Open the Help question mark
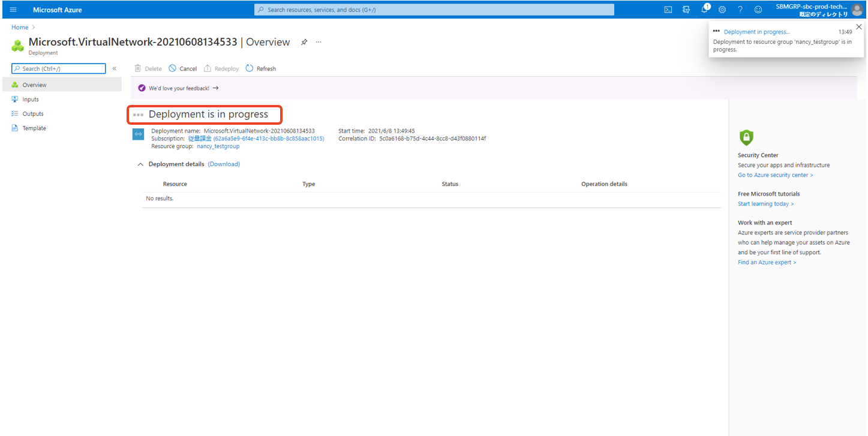This screenshot has width=868, height=436. coord(740,10)
